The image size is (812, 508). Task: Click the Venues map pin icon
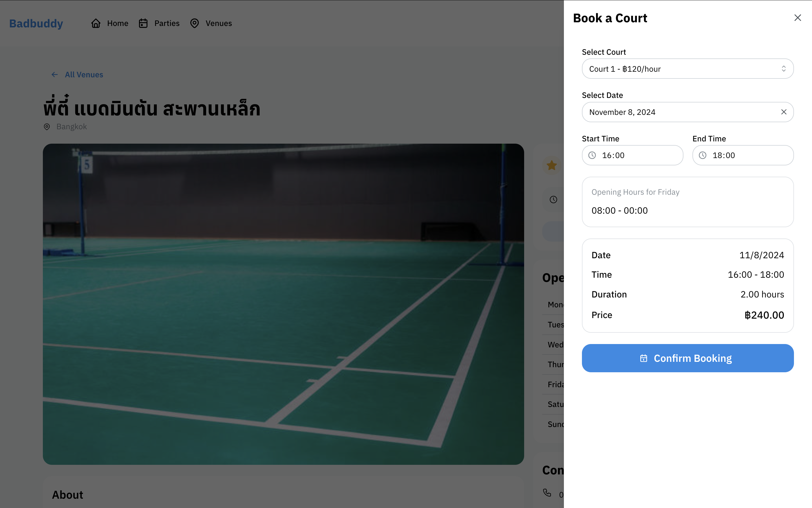pos(195,23)
